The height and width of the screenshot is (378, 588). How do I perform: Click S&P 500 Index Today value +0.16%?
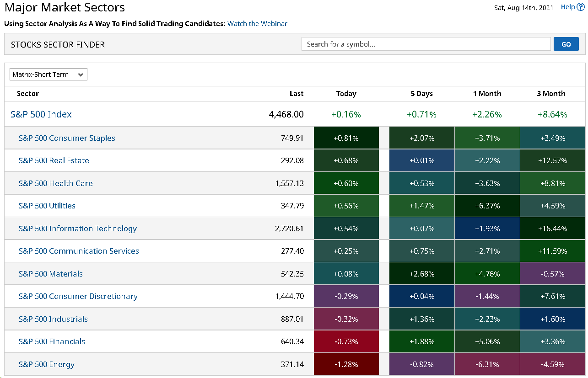click(346, 114)
